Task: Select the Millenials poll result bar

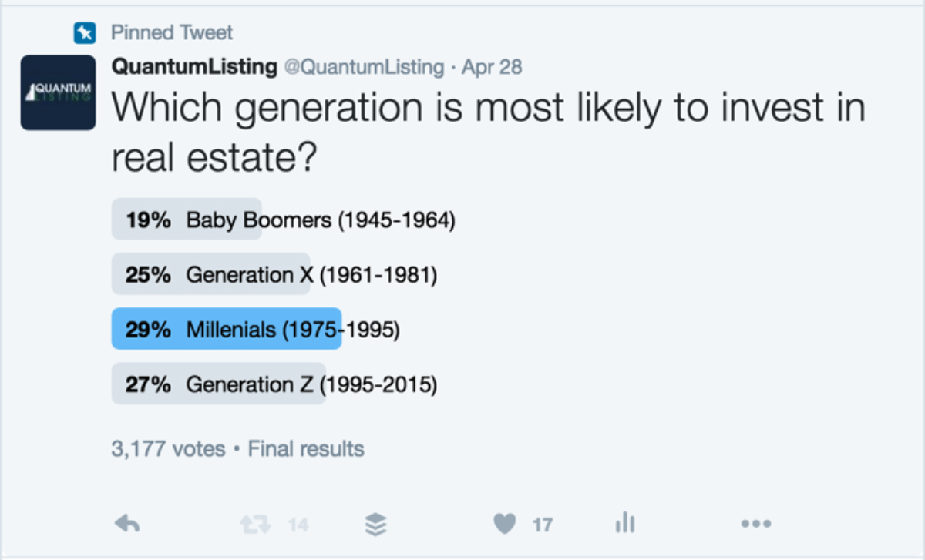Action: click(226, 330)
